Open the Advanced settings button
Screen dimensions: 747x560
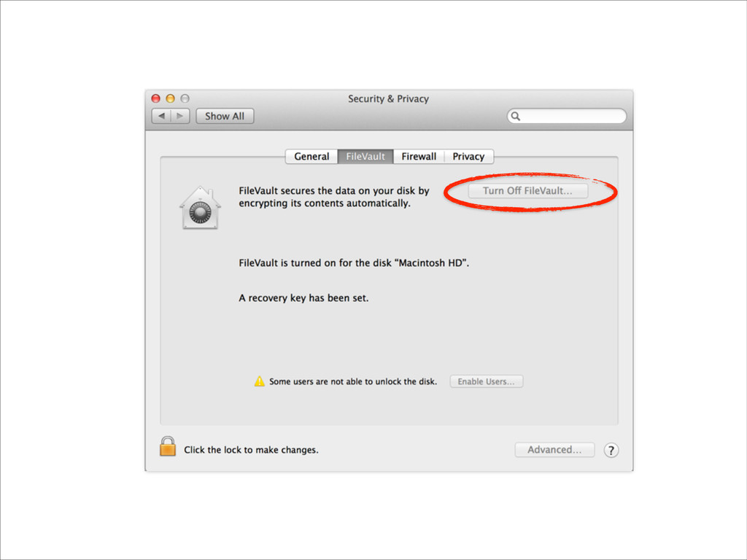554,449
